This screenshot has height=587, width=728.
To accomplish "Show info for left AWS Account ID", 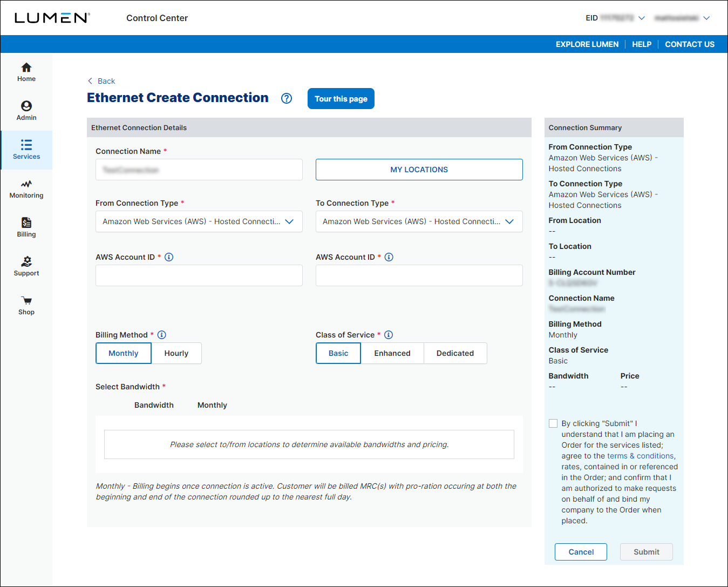I will pos(169,257).
